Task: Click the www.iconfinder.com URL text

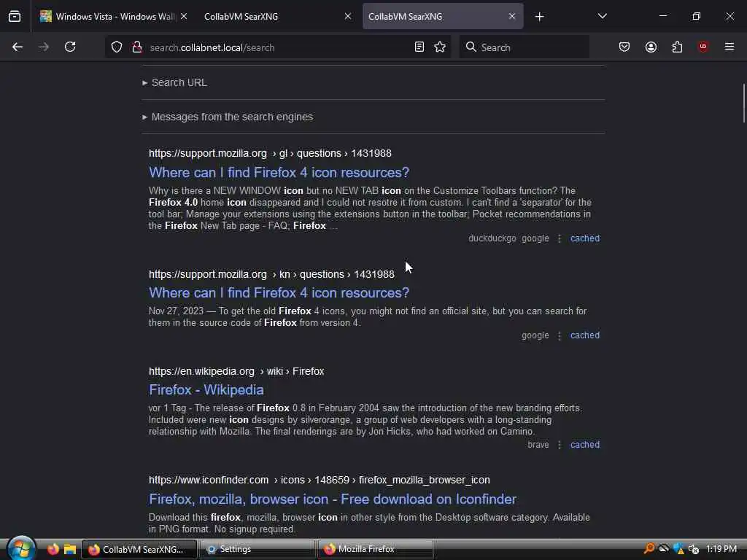Action: 320,480
